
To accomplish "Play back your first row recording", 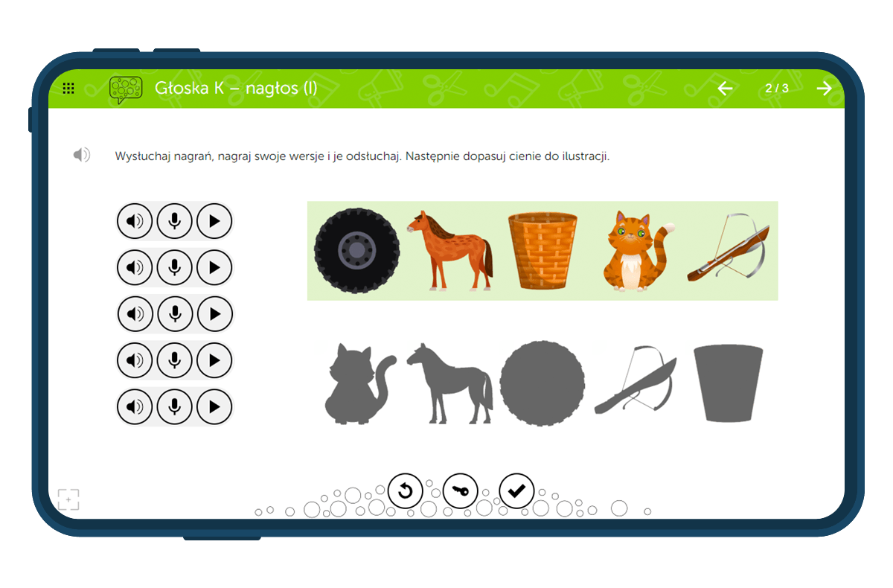I will click(214, 221).
